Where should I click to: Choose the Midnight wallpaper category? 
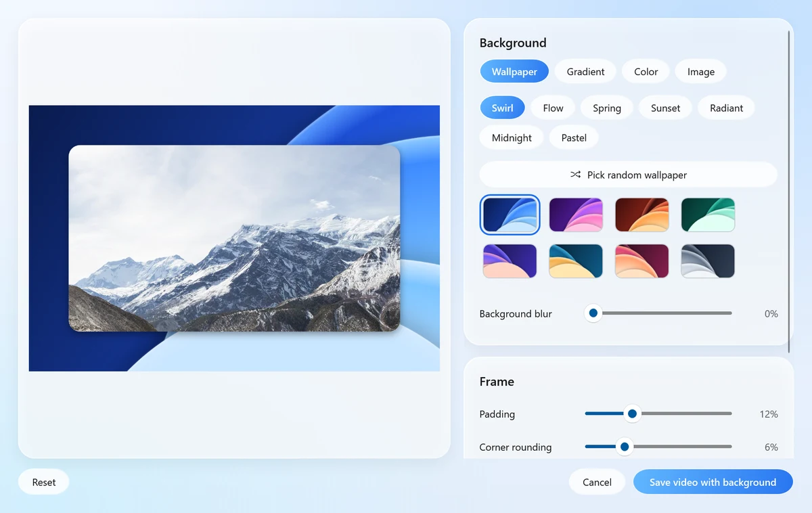click(x=512, y=137)
